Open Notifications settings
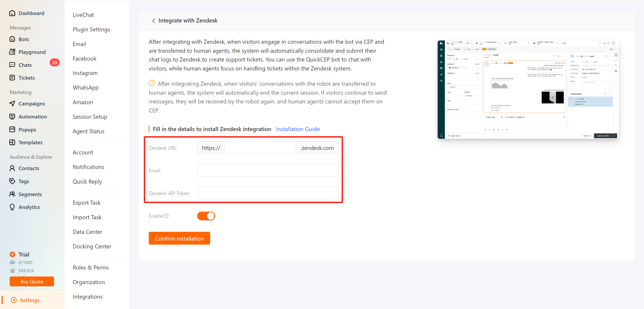Viewport: 644px width, 309px height. [x=89, y=167]
